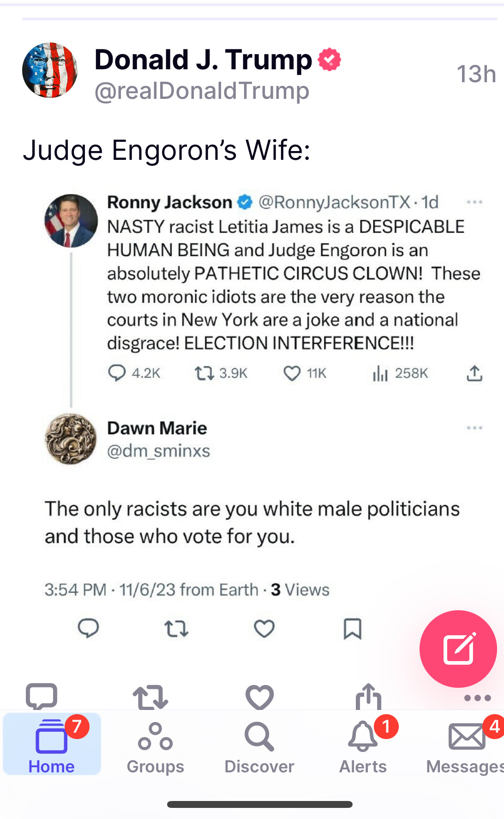
Task: Open the Groups tab
Action: tap(156, 744)
